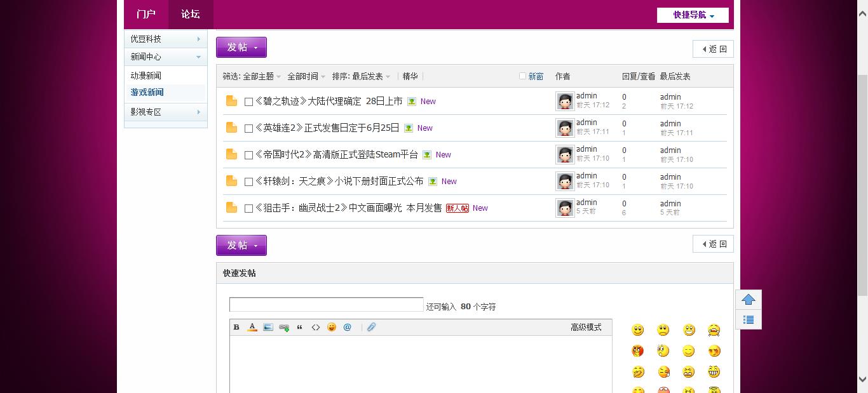The width and height of the screenshot is (868, 393).
Task: View admin avatar on 《狙击手：幽灵战士2》 row
Action: coord(565,208)
